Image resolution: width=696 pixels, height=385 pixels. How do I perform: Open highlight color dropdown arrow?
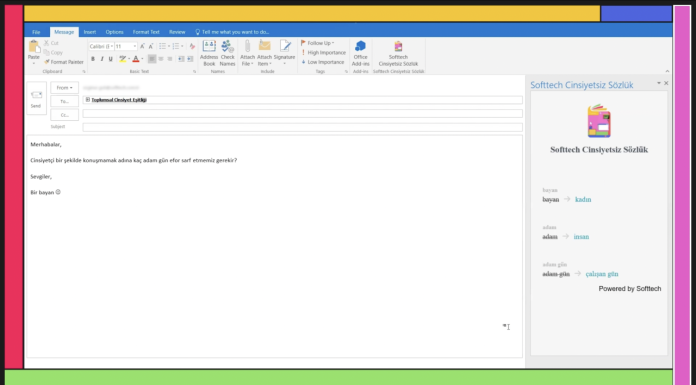(129, 59)
